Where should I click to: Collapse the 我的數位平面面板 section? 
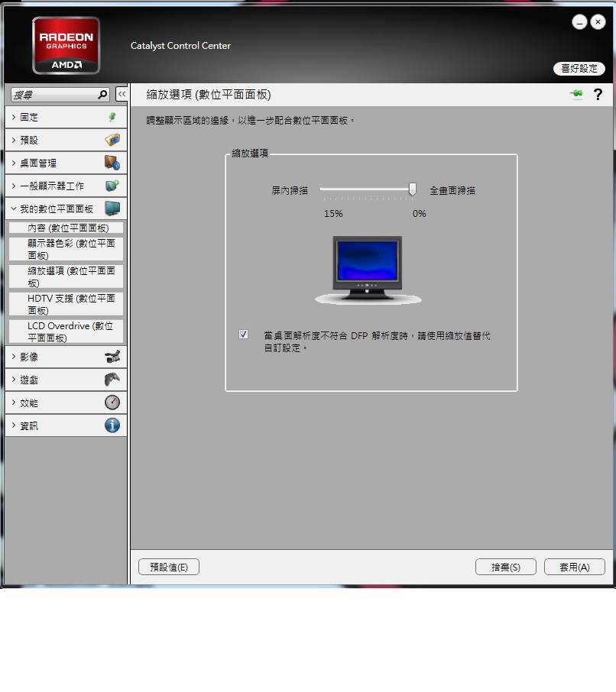click(14, 209)
